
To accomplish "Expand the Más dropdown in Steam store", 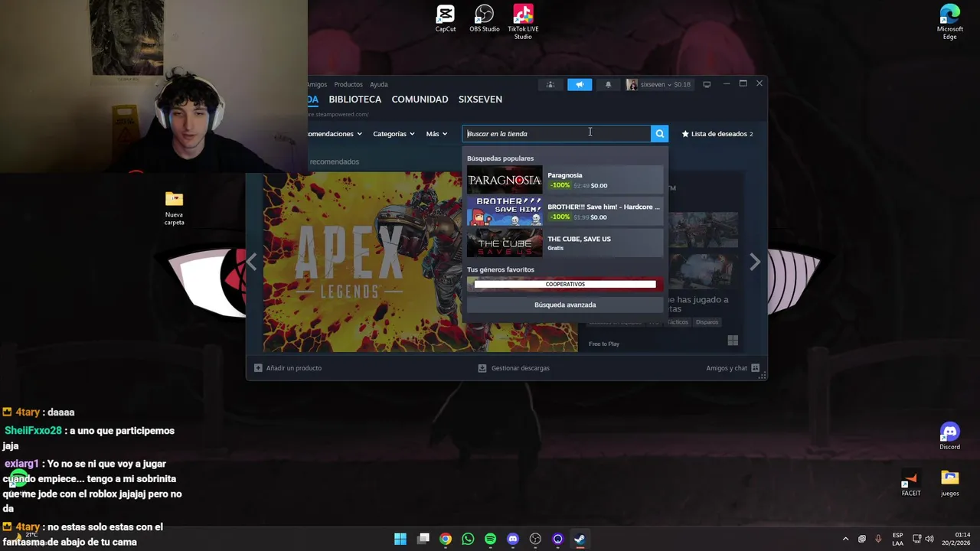I will pyautogui.click(x=436, y=134).
